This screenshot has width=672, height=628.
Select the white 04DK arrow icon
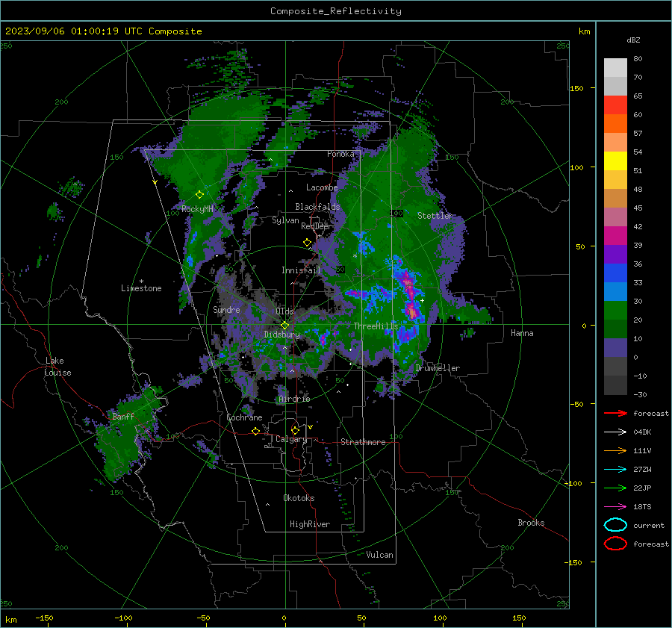[x=615, y=432]
